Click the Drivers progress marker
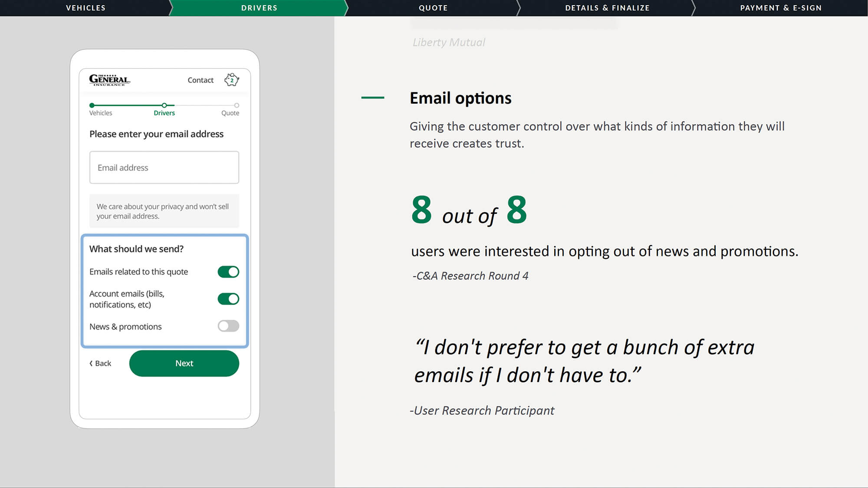Viewport: 868px width, 488px height. coord(164,105)
